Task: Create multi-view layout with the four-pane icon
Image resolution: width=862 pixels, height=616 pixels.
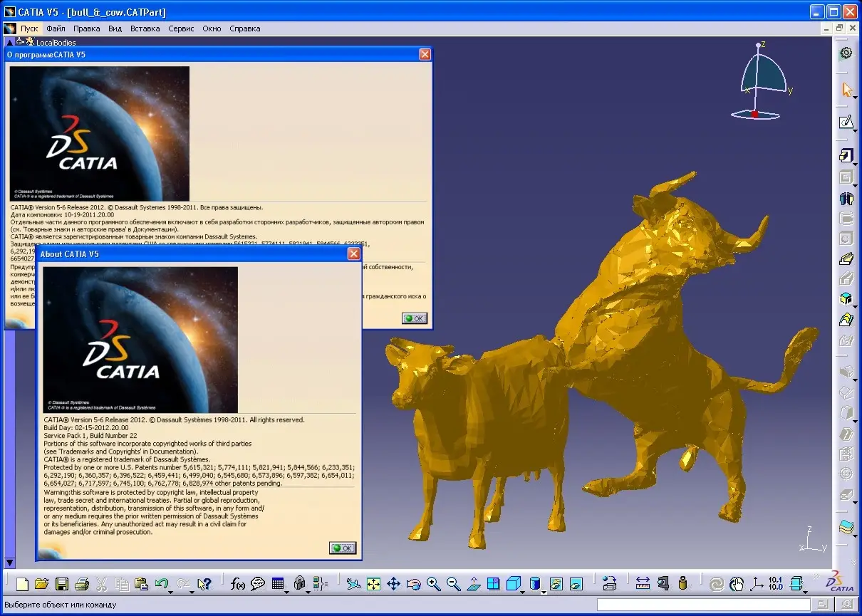Action: tap(493, 585)
